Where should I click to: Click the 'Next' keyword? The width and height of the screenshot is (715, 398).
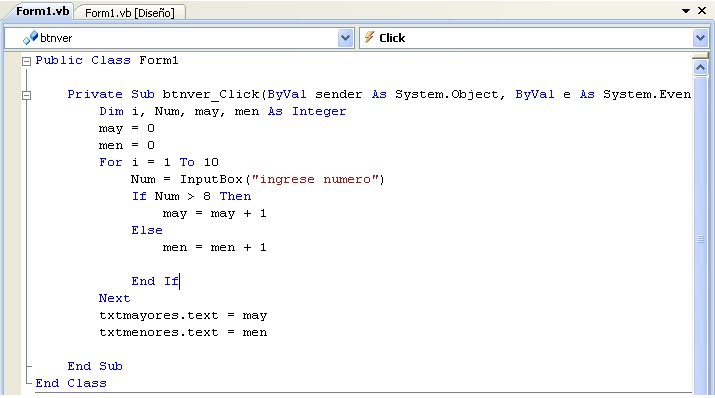pos(114,298)
